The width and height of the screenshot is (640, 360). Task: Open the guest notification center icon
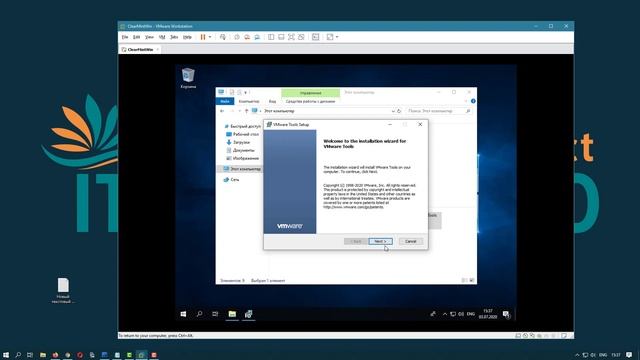[x=506, y=314]
